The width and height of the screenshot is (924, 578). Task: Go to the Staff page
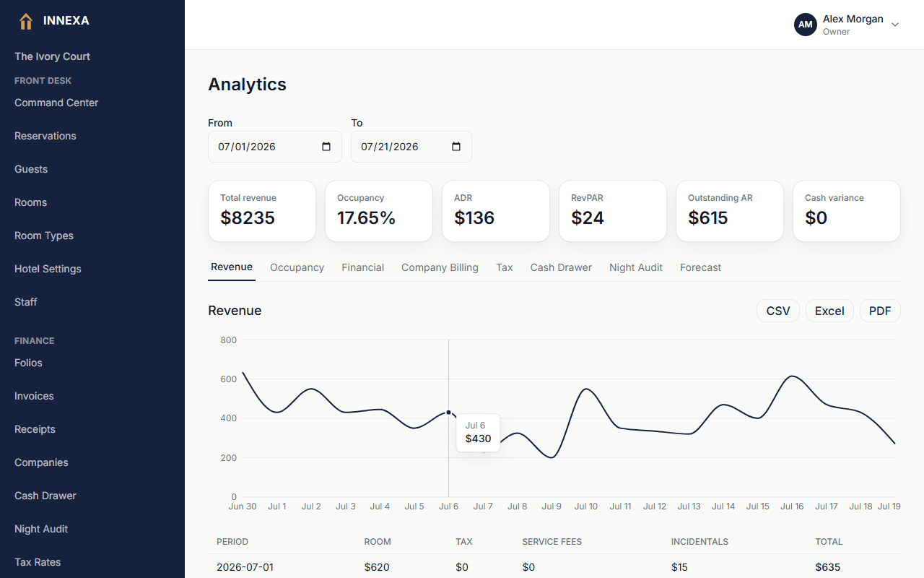26,302
